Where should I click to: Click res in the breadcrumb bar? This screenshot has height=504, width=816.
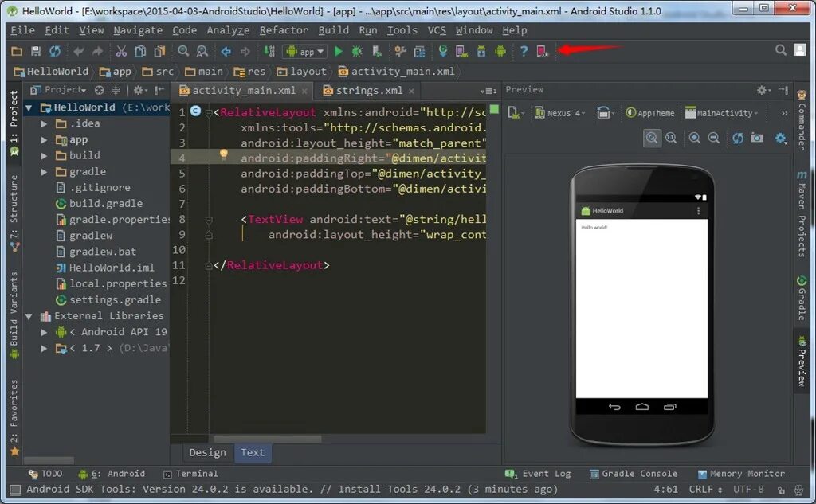point(250,71)
